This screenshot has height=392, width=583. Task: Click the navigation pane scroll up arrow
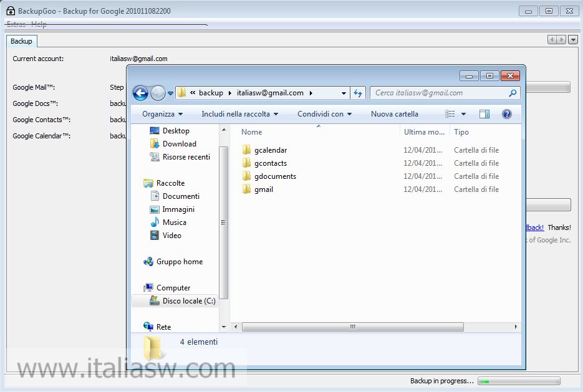(223, 130)
